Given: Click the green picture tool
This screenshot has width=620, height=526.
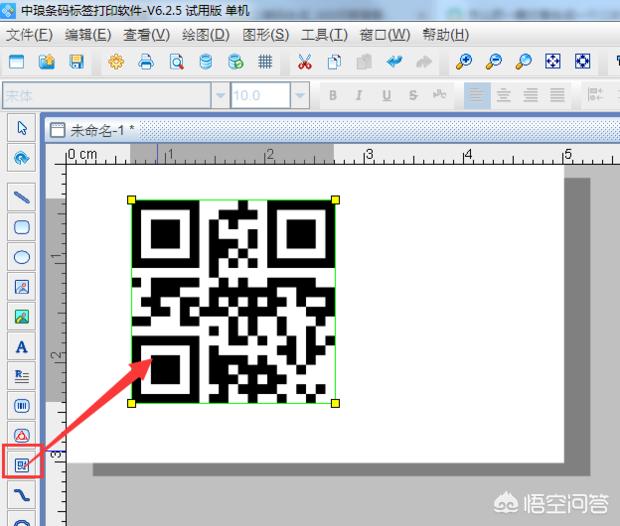Looking at the screenshot, I should pos(22,317).
